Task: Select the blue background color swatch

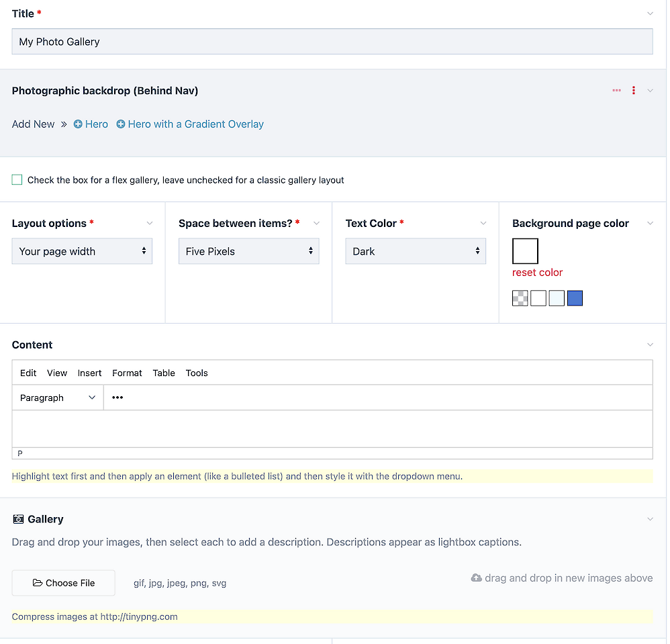Action: 575,298
